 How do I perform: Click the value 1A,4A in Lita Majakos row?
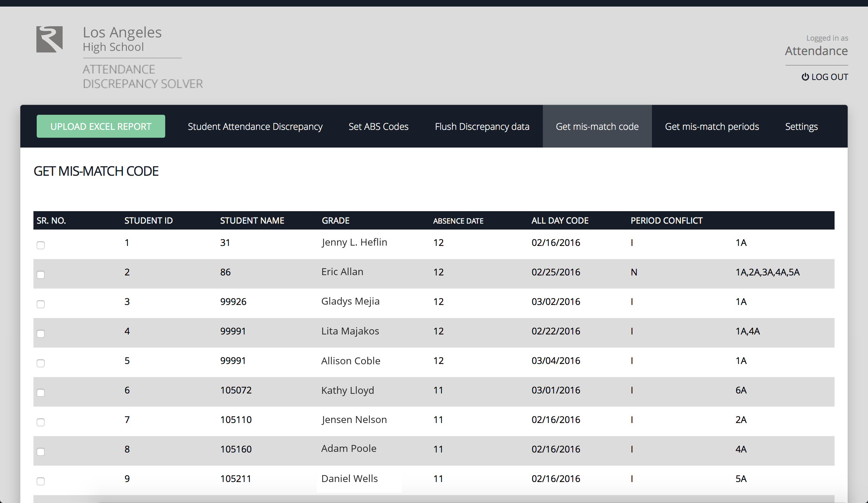pyautogui.click(x=747, y=331)
